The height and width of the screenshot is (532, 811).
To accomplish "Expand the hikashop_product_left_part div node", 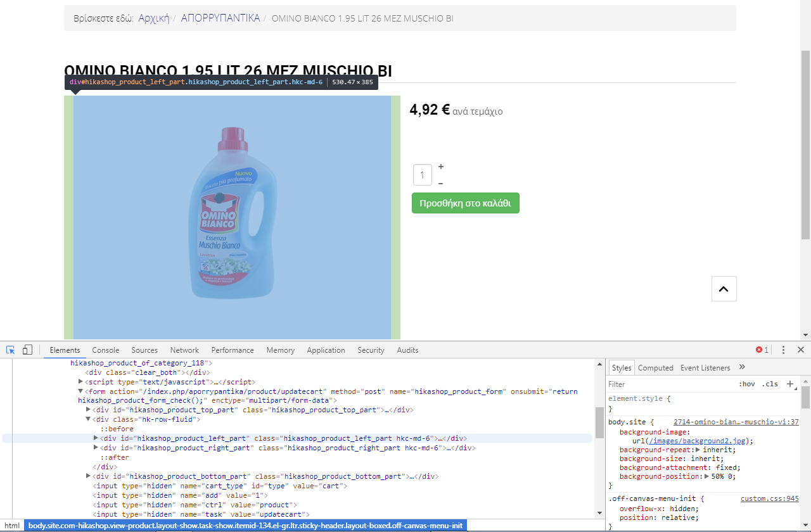I will click(x=96, y=438).
